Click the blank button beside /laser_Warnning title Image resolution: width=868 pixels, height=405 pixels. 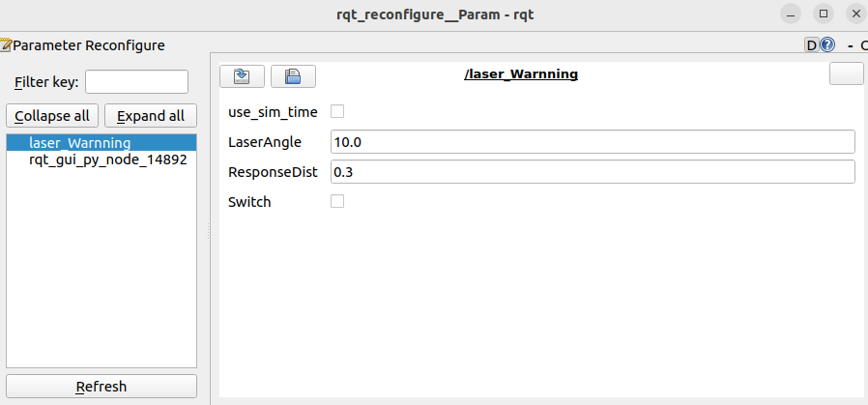[x=847, y=73]
